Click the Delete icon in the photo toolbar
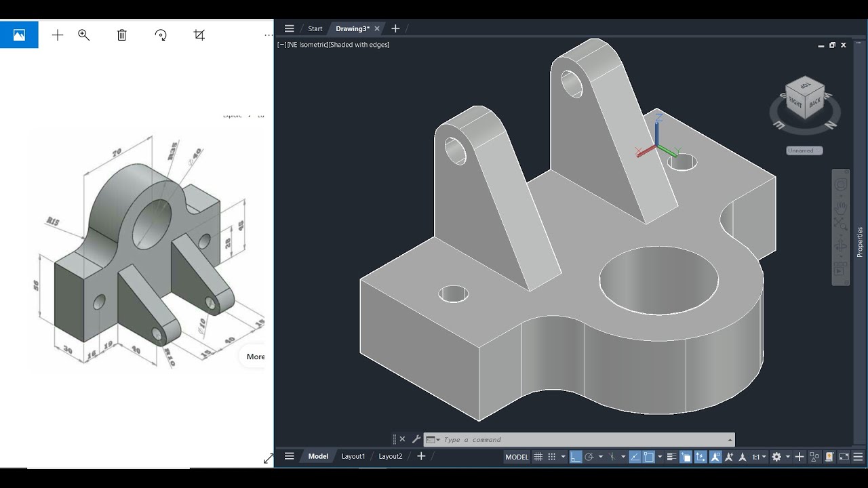The width and height of the screenshot is (868, 488). click(121, 35)
